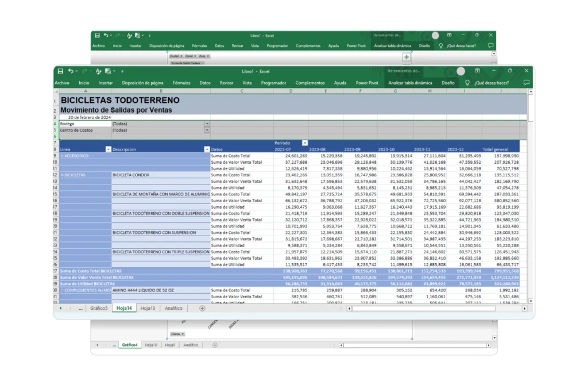Click Undo arrow in front Excel window

(x=71, y=71)
